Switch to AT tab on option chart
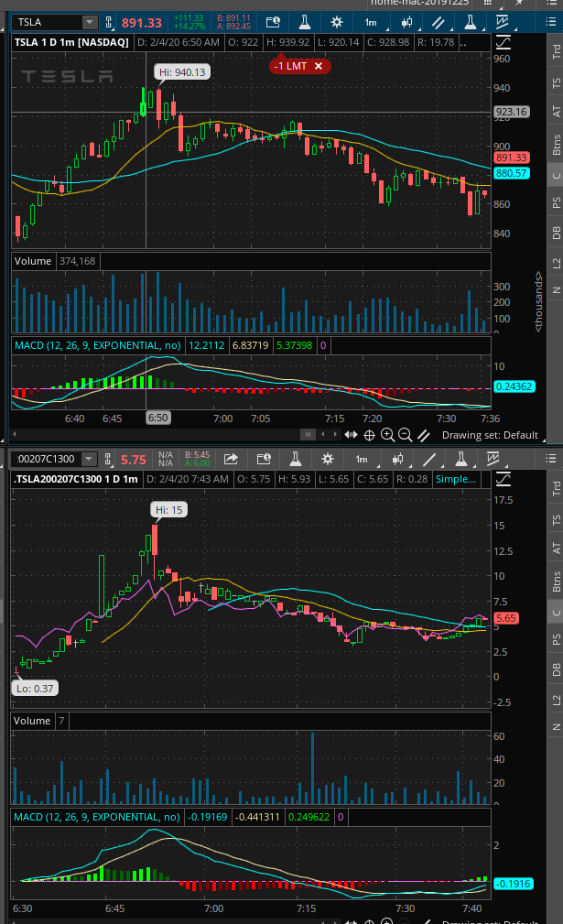Image resolution: width=563 pixels, height=924 pixels. point(556,548)
